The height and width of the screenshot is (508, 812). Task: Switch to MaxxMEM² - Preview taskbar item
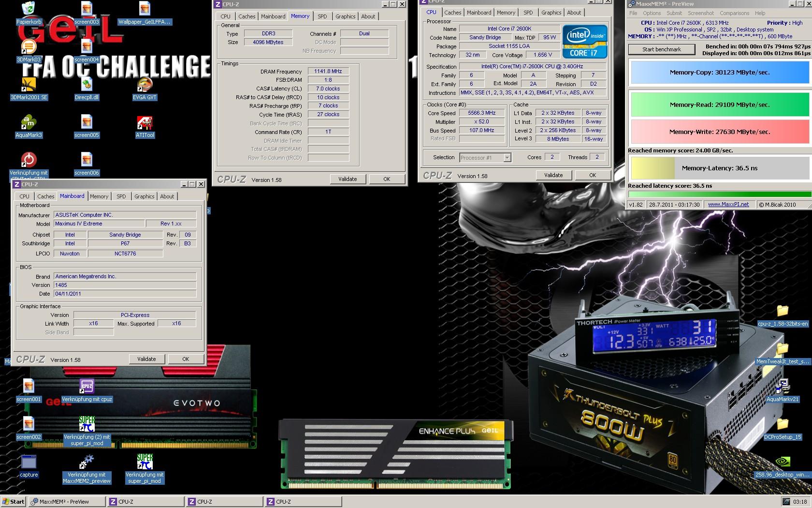coord(67,502)
